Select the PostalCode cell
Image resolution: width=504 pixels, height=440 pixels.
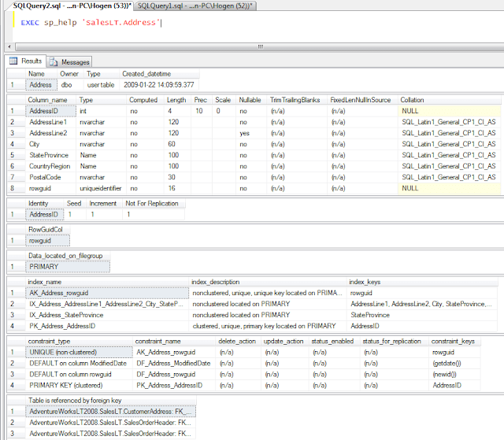pyautogui.click(x=50, y=177)
